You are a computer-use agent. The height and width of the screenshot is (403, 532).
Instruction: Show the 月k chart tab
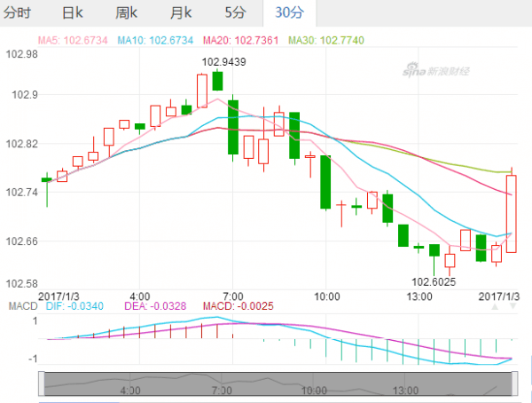(181, 13)
